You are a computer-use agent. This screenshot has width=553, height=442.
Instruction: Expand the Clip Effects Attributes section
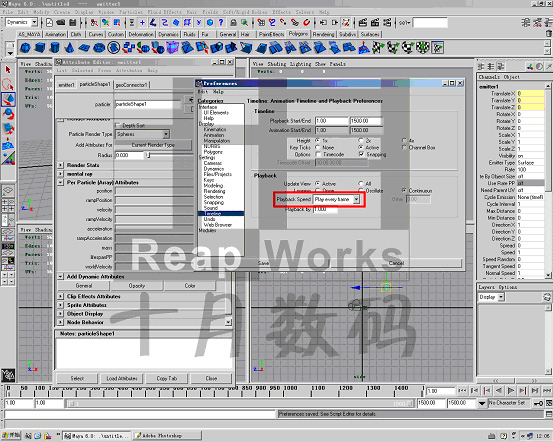tap(60, 296)
